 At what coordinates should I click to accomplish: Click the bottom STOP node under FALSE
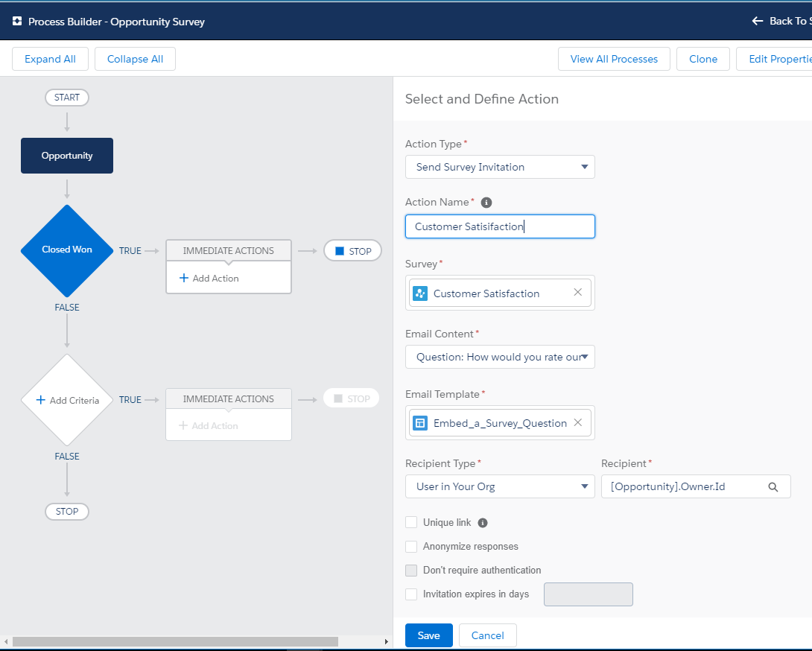tap(67, 511)
